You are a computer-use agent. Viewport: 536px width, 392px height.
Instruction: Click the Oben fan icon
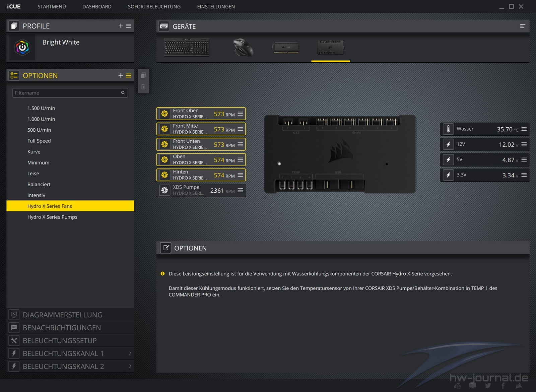point(164,160)
